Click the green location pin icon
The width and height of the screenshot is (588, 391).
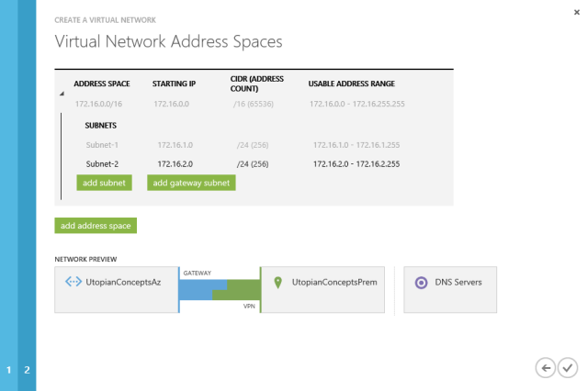coord(277,283)
